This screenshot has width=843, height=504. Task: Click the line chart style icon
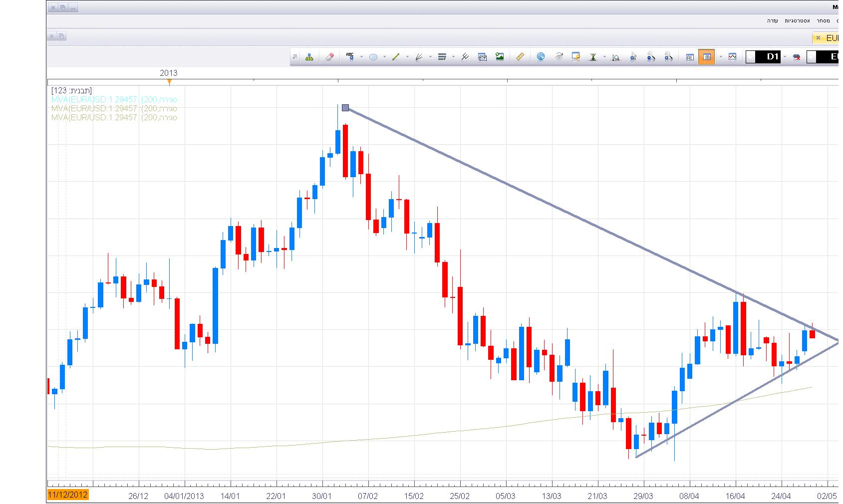click(x=732, y=57)
